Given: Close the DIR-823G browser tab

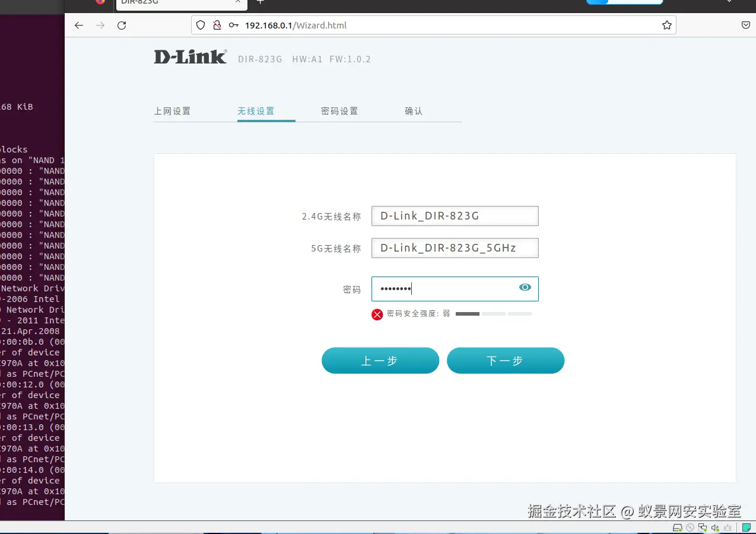Looking at the screenshot, I should 238,2.
